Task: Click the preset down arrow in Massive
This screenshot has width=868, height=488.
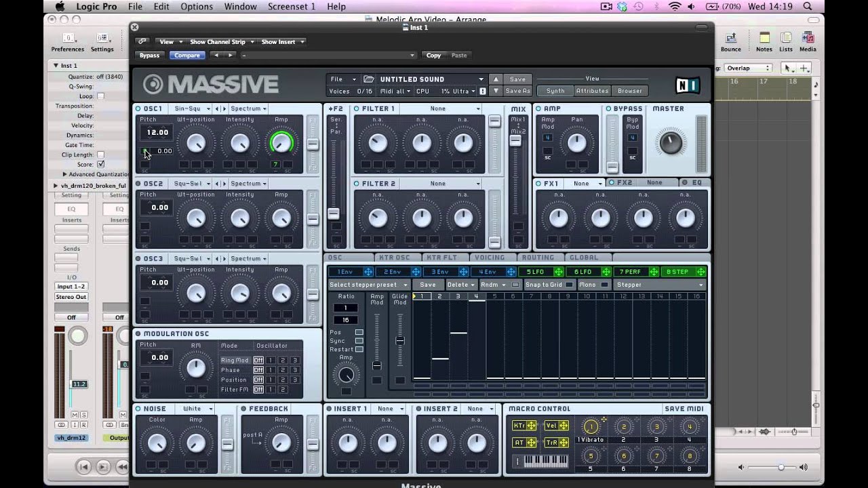Action: tap(496, 91)
